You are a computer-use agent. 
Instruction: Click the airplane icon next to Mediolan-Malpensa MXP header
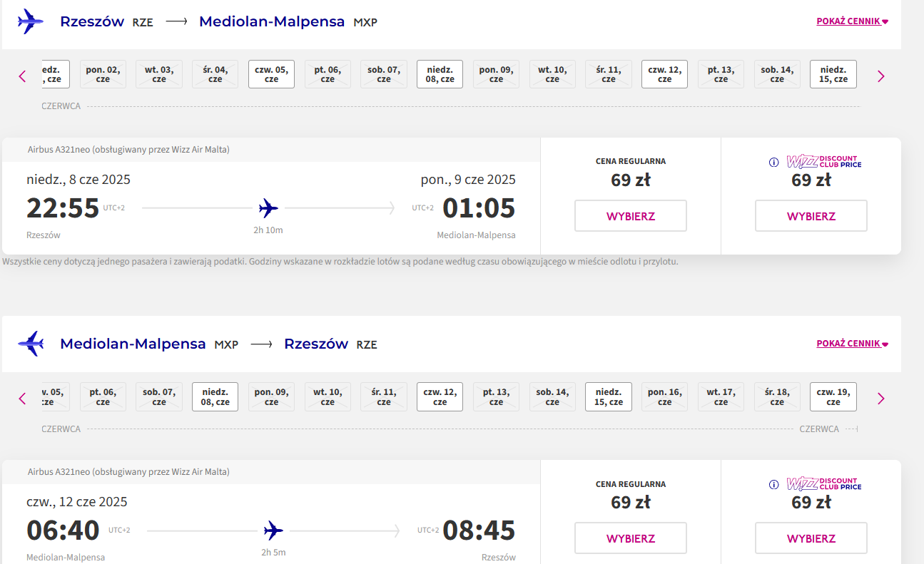tap(31, 344)
